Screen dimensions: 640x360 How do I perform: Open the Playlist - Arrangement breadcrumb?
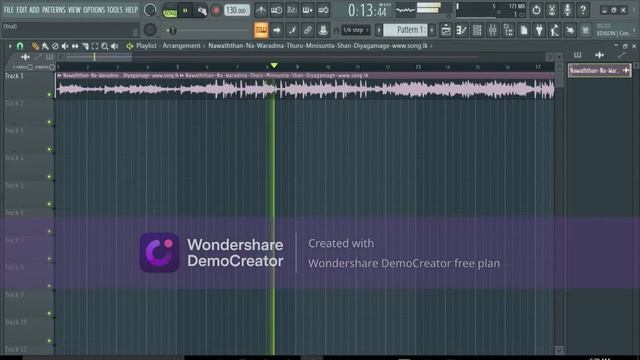[168, 46]
